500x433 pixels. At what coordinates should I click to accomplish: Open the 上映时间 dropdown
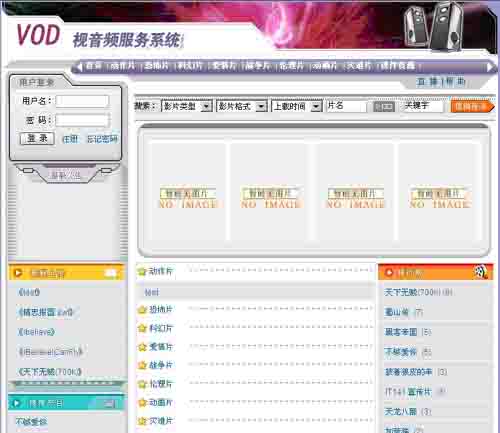click(x=297, y=106)
